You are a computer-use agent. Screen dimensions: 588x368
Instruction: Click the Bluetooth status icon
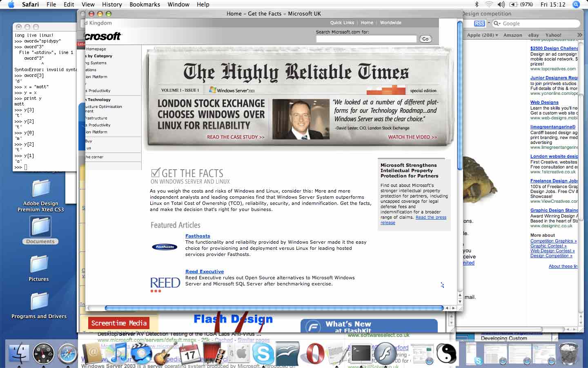point(476,4)
